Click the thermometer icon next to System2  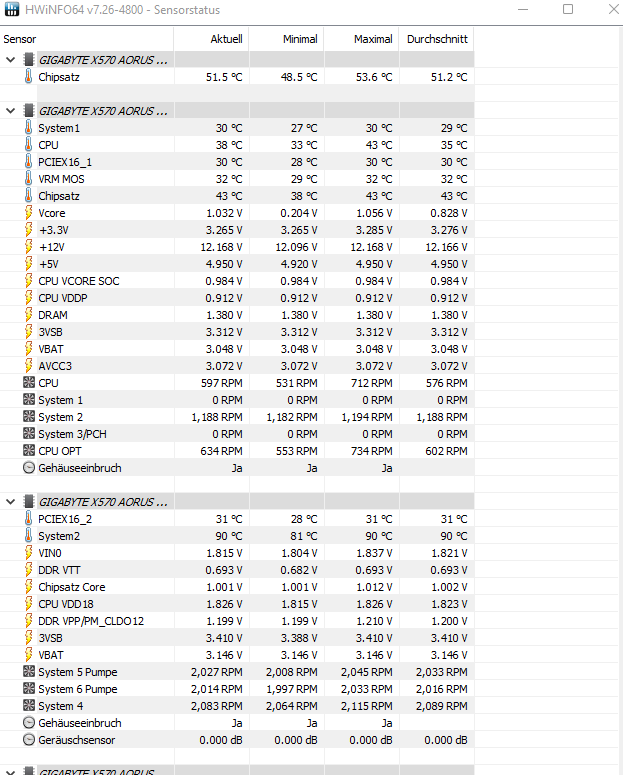(29, 535)
